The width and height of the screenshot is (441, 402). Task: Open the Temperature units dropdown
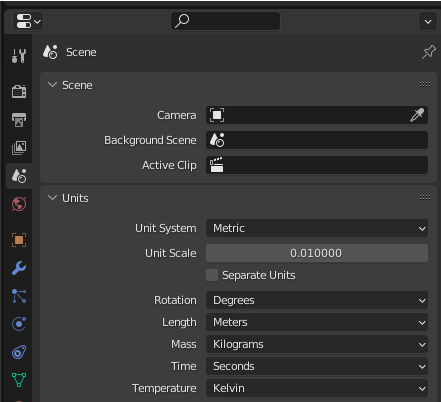(317, 388)
